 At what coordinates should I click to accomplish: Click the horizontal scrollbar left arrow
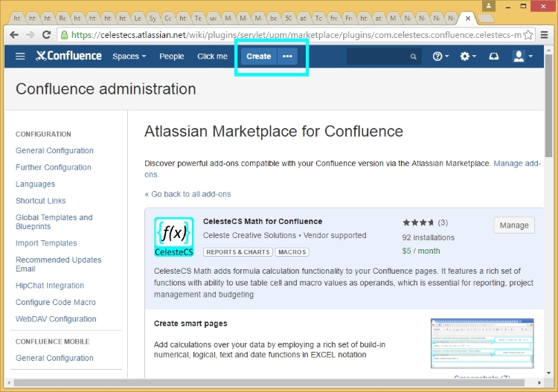(8, 383)
